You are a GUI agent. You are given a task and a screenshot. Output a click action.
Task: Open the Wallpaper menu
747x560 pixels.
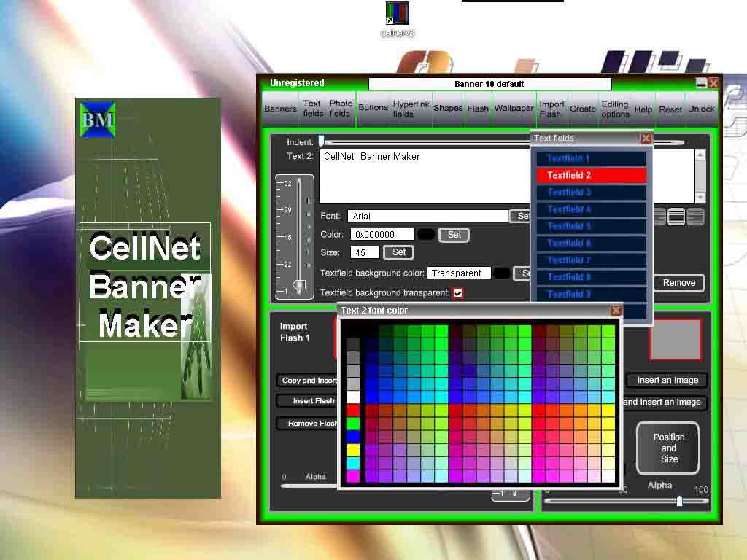pyautogui.click(x=514, y=108)
